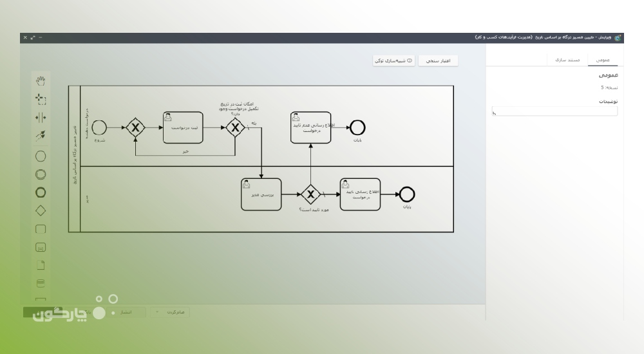Click the اعتبار سنجی validation button
The height and width of the screenshot is (354, 644).
coord(439,61)
